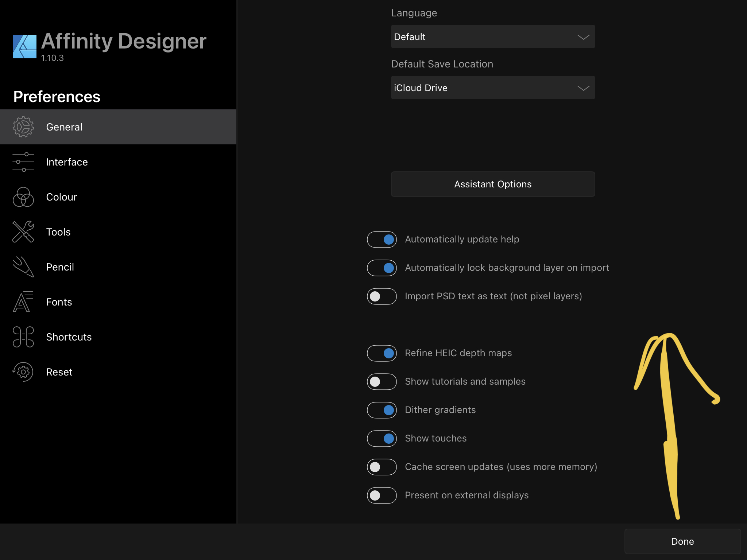747x560 pixels.
Task: Click the Pencil nib icon
Action: click(x=23, y=267)
